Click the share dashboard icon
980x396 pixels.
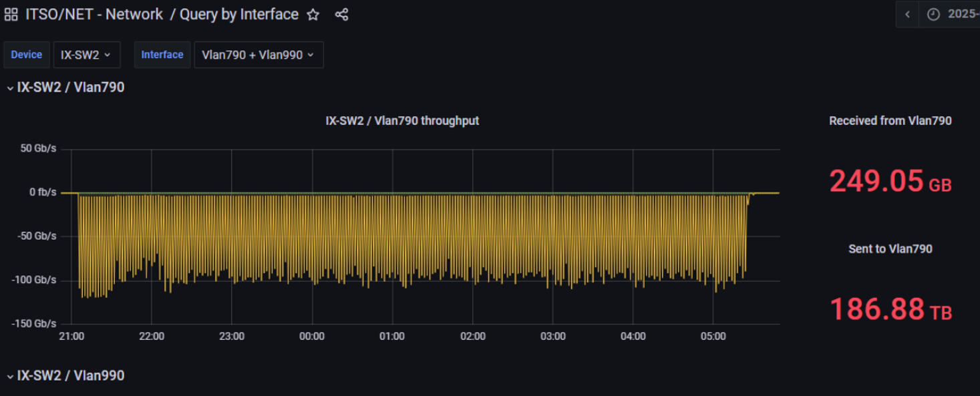(x=341, y=15)
